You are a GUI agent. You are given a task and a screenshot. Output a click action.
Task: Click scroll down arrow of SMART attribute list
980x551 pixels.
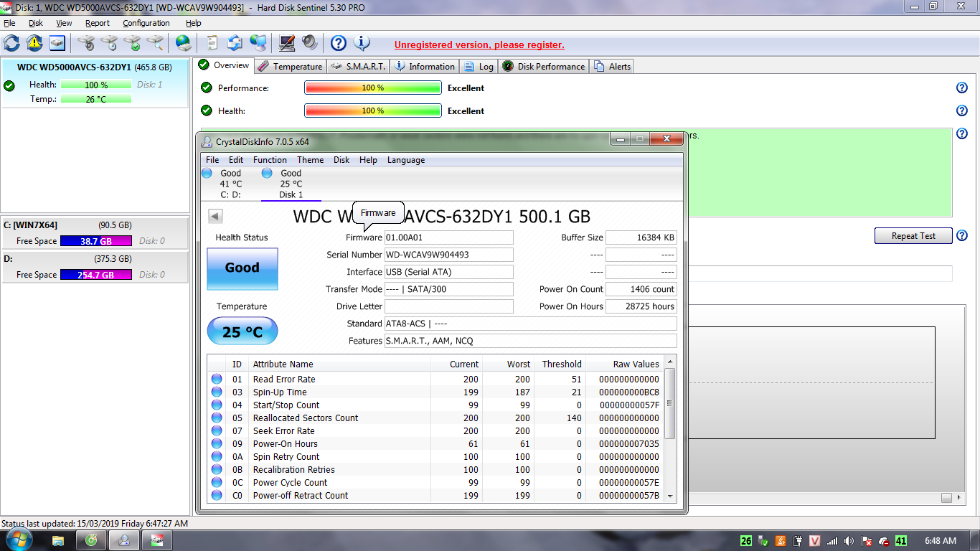coord(670,496)
